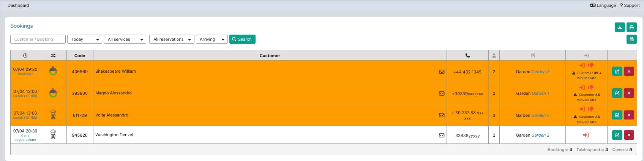The image size is (644, 161).
Task: Open the All reservations filter dropdown
Action: (172, 39)
